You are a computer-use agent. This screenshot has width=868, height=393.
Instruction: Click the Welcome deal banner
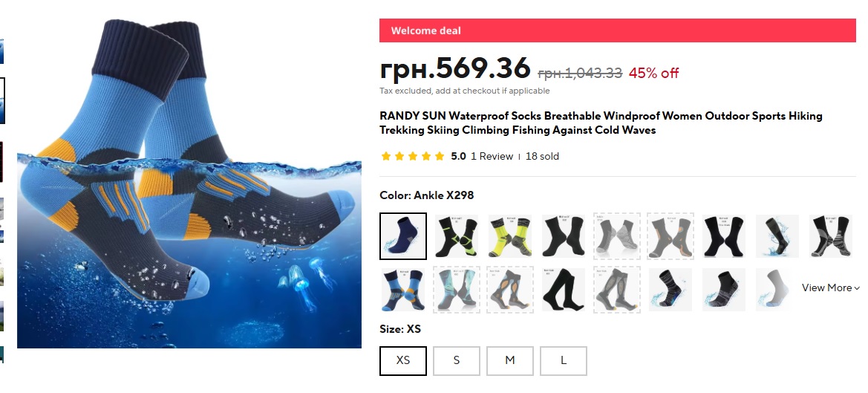click(x=617, y=30)
